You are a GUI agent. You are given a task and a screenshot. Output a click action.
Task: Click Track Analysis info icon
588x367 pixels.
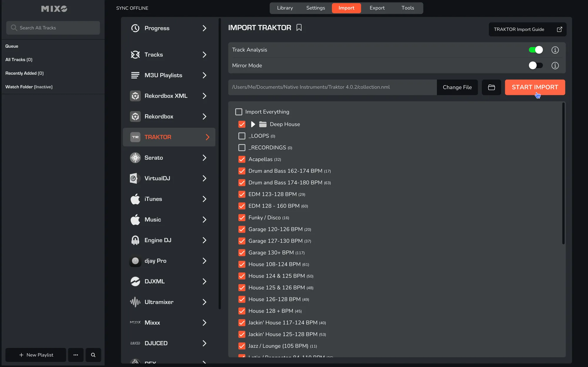point(555,50)
